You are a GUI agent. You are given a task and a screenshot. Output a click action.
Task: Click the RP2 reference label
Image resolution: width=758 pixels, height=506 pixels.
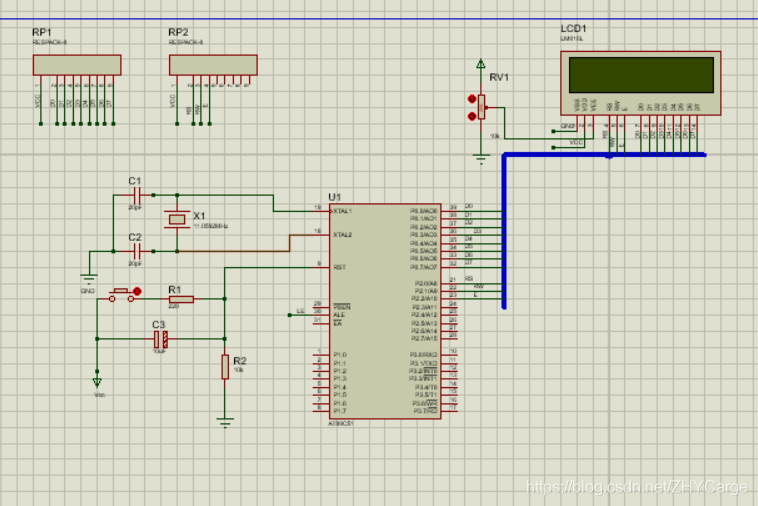[178, 32]
